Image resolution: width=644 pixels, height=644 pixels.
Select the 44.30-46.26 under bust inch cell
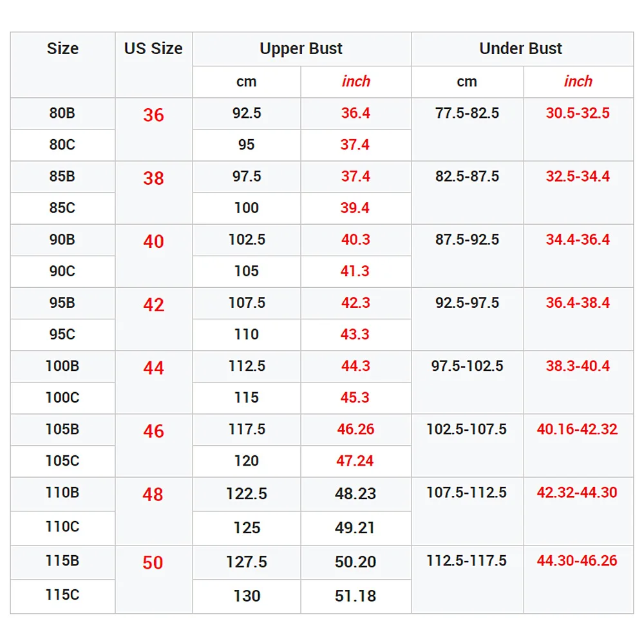(578, 561)
